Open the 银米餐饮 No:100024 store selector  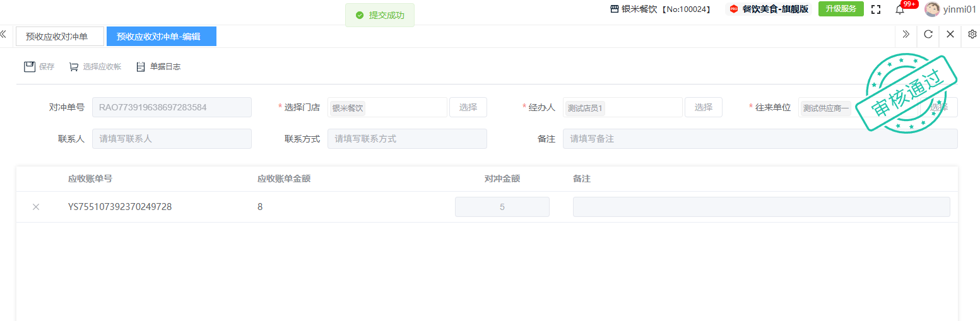pyautogui.click(x=661, y=9)
